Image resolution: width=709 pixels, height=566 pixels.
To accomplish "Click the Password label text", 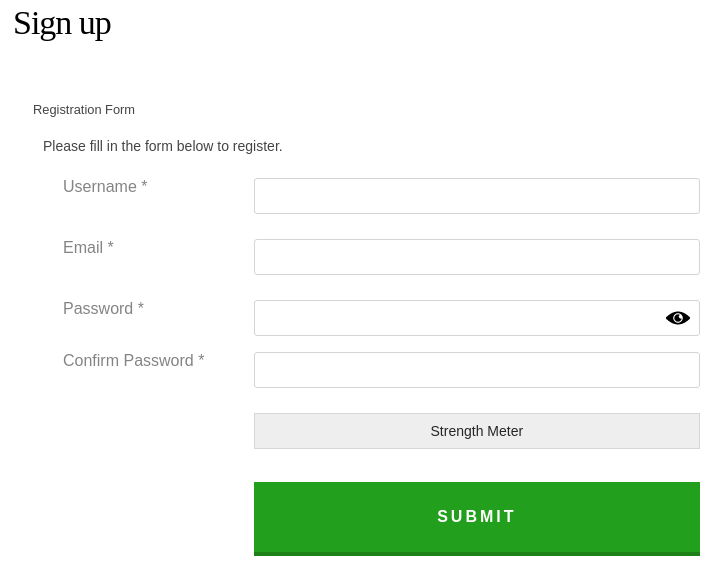I will click(98, 309).
